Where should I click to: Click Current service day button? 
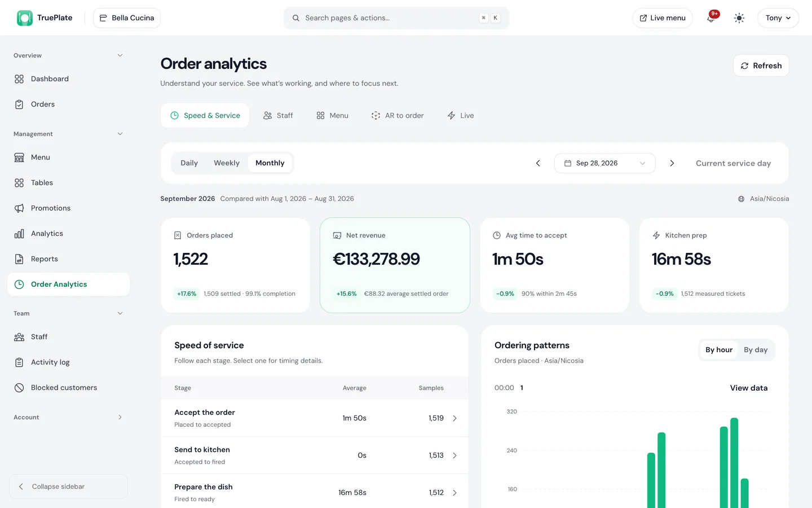[x=733, y=163]
